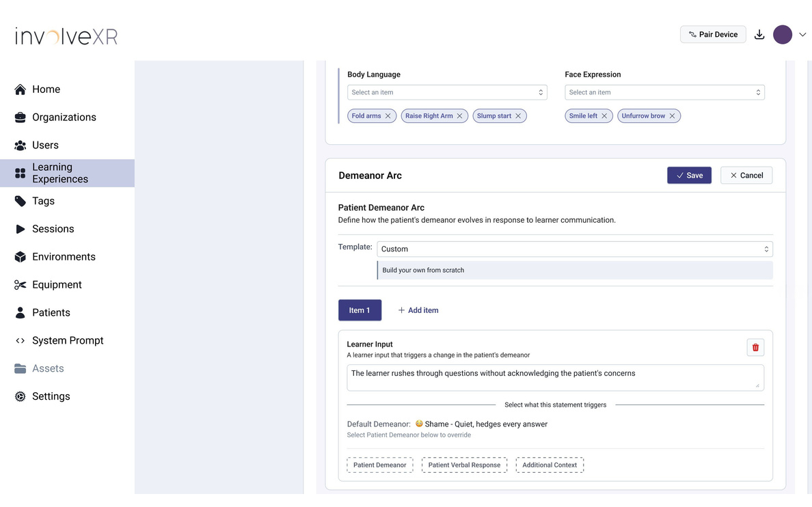This screenshot has width=812, height=507.
Task: Open the Body Language select dropdown
Action: (x=447, y=93)
